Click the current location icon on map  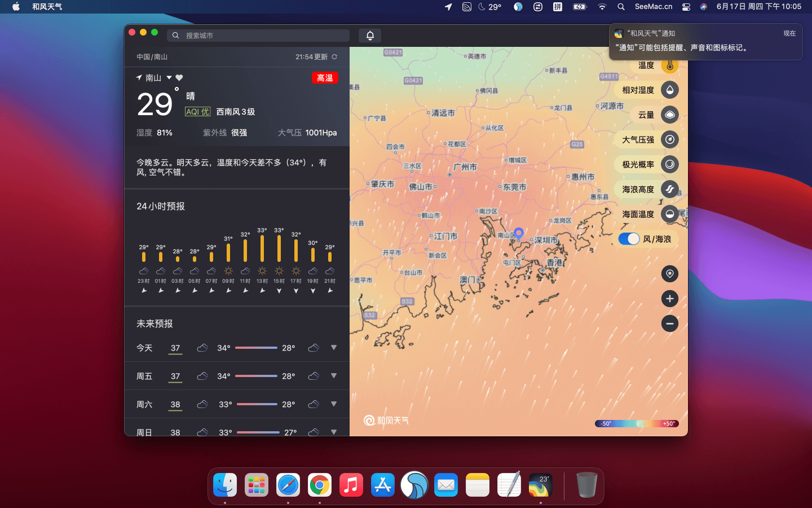coord(669,274)
